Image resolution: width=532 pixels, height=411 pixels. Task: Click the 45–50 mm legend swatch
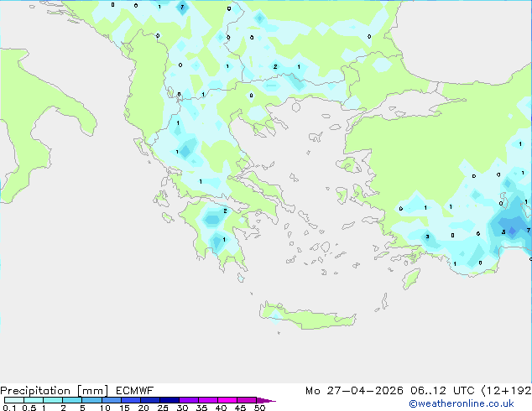click(x=247, y=400)
